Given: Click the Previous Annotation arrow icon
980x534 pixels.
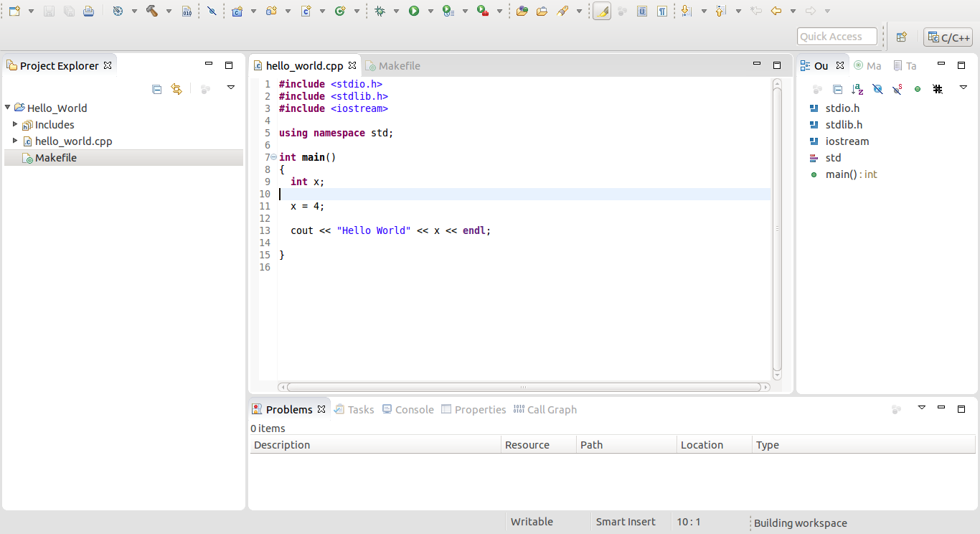Looking at the screenshot, I should tap(721, 11).
